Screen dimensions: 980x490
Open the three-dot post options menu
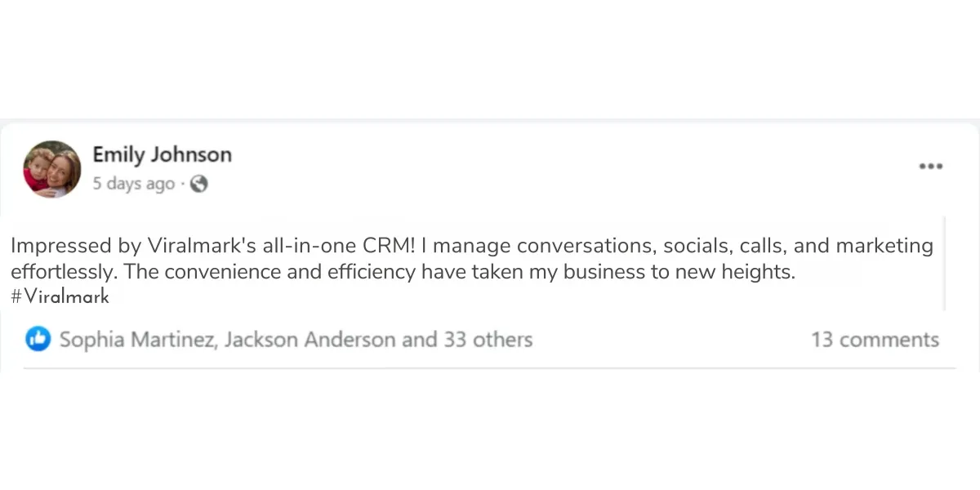(930, 166)
